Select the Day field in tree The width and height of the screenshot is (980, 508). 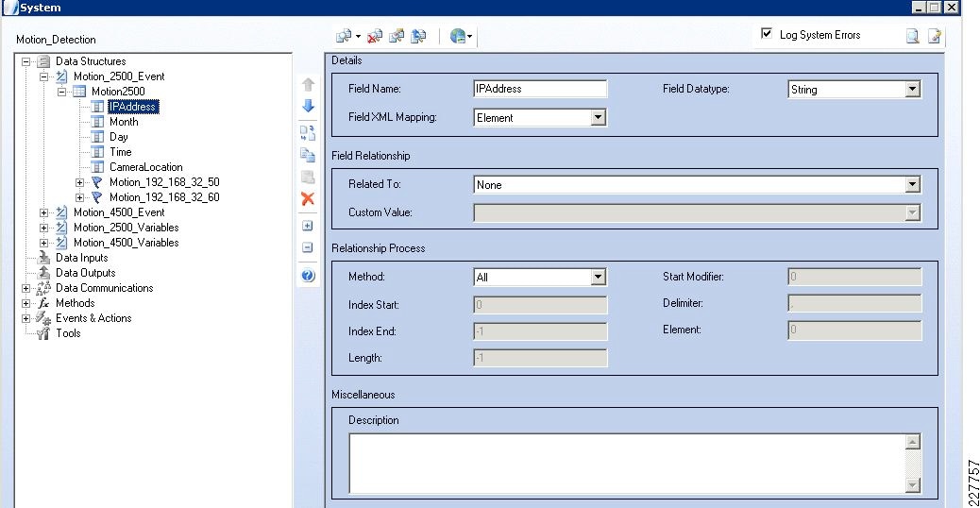tap(119, 137)
